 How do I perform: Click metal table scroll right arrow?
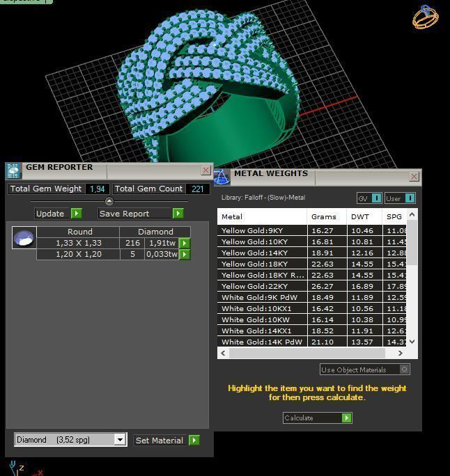(x=401, y=353)
